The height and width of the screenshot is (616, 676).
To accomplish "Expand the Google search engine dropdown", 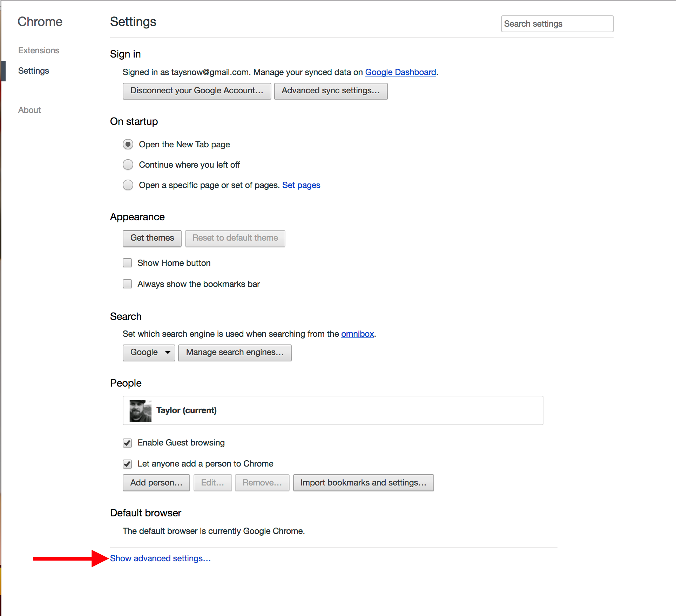I will tap(149, 353).
